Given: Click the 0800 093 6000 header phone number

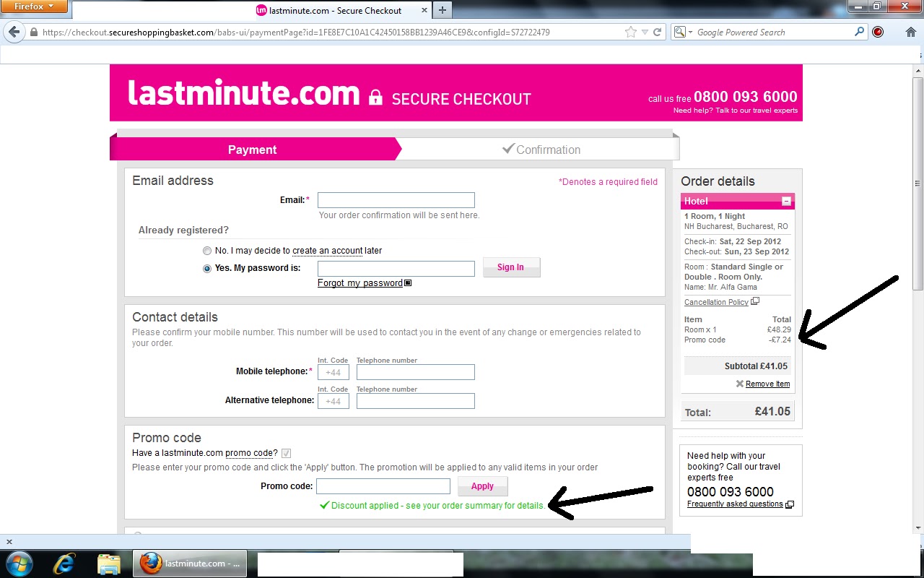Looking at the screenshot, I should tap(746, 97).
